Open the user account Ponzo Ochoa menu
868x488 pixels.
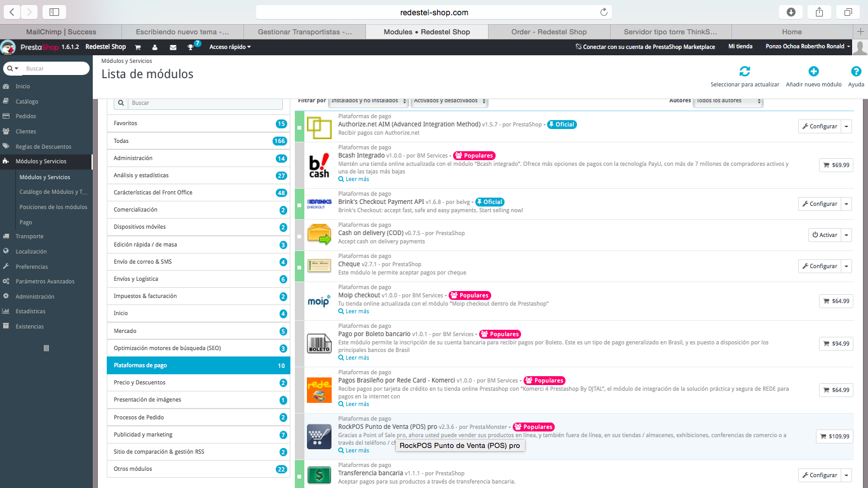point(808,47)
